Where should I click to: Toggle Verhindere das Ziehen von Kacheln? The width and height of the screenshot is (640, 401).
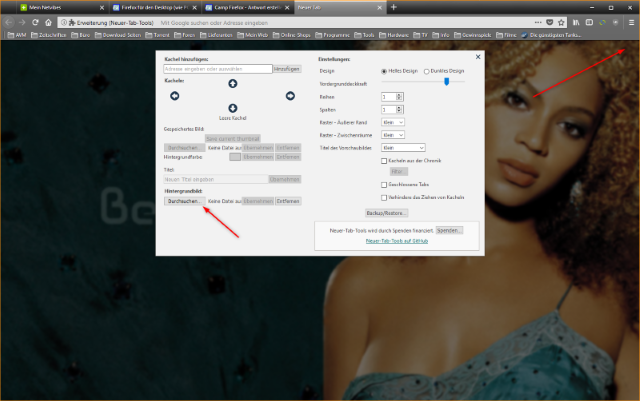[x=384, y=198]
